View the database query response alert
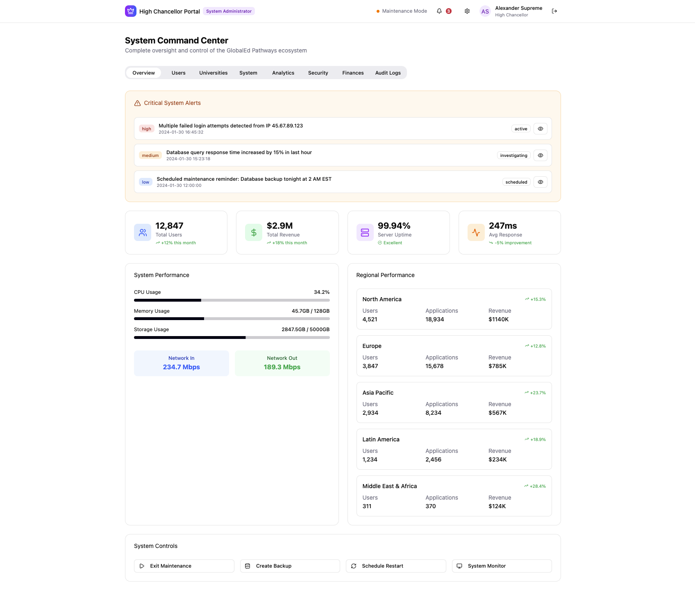This screenshot has width=695, height=616. [540, 155]
